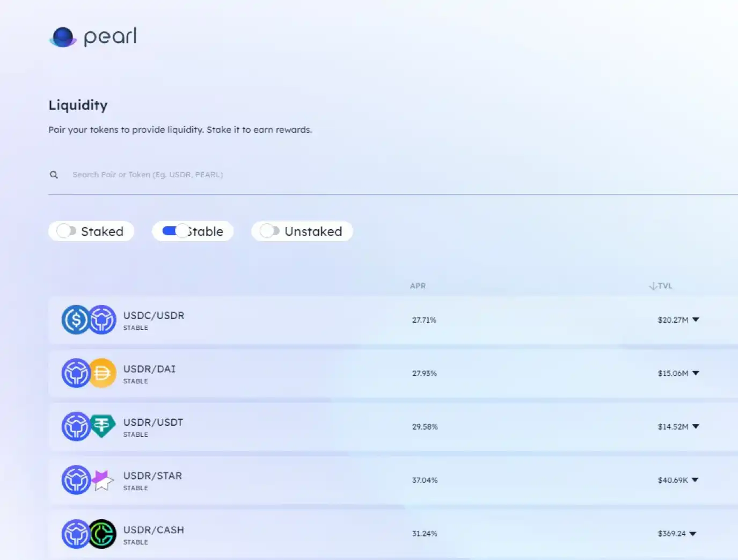Click the TVL sort arrow icon
The image size is (738, 560).
click(x=653, y=286)
